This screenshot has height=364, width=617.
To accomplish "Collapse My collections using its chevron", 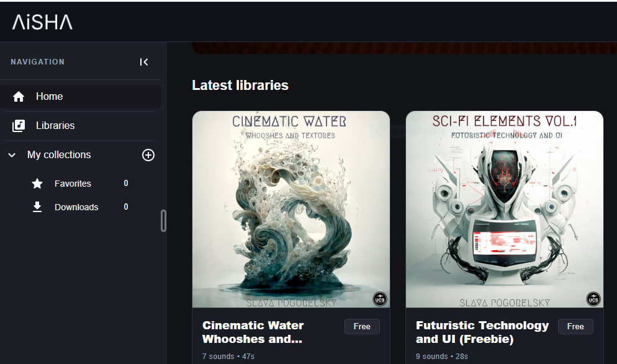I will point(12,155).
